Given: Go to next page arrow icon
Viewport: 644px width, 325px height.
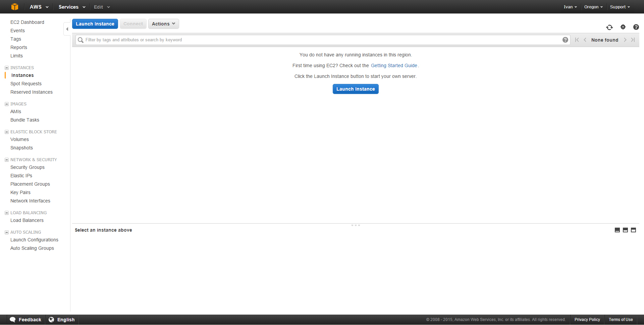Looking at the screenshot, I should click(x=625, y=40).
